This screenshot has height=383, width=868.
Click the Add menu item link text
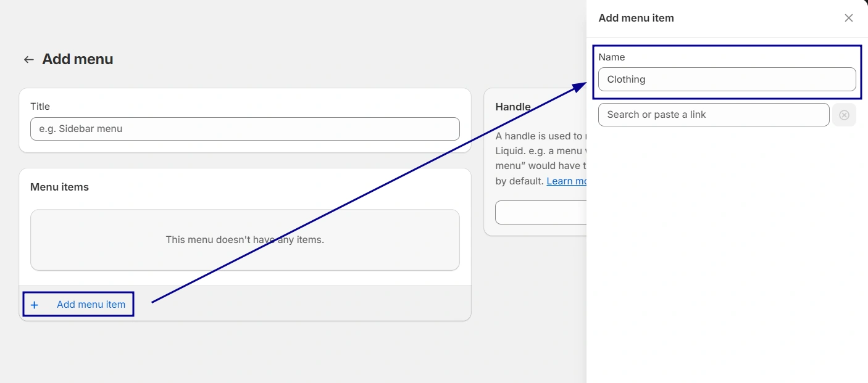pyautogui.click(x=91, y=305)
